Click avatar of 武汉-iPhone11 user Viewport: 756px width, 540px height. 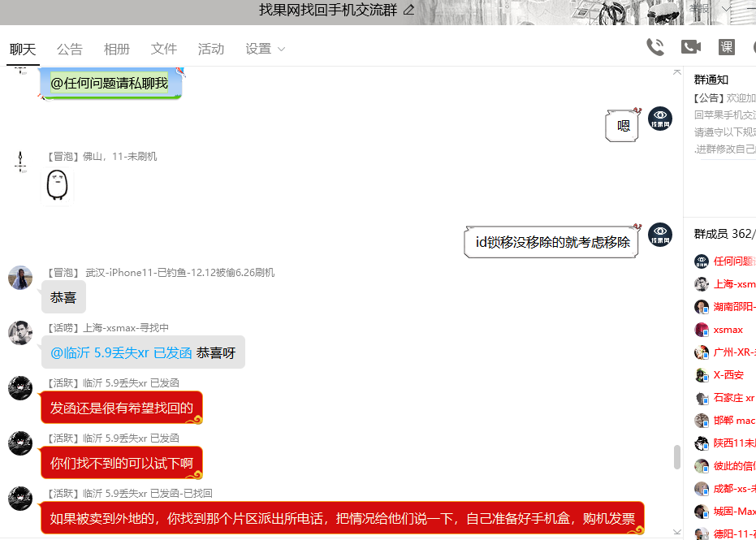pyautogui.click(x=20, y=277)
